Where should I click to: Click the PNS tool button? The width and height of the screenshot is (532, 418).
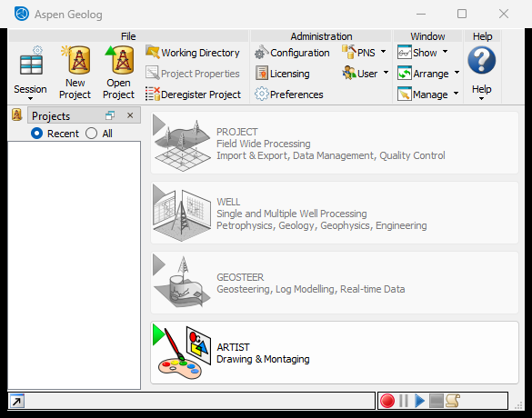click(x=359, y=53)
